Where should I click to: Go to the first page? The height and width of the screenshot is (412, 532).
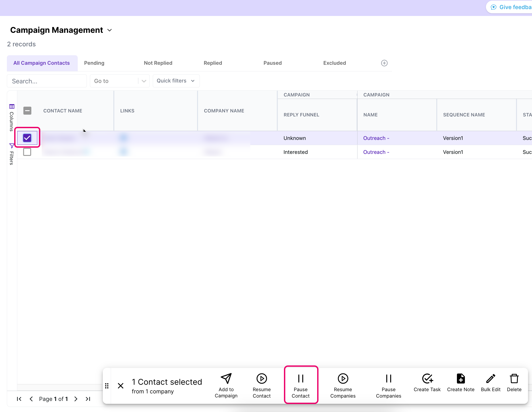[x=19, y=399]
